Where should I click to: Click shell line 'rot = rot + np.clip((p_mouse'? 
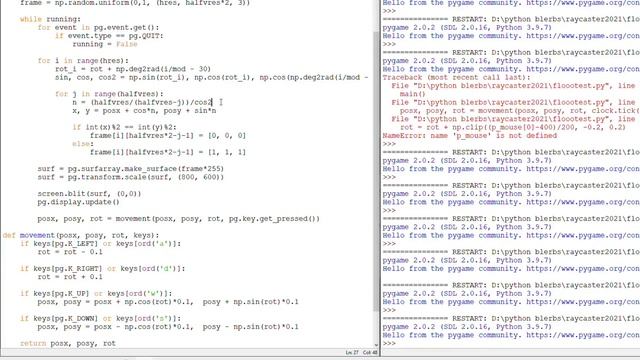point(513,127)
